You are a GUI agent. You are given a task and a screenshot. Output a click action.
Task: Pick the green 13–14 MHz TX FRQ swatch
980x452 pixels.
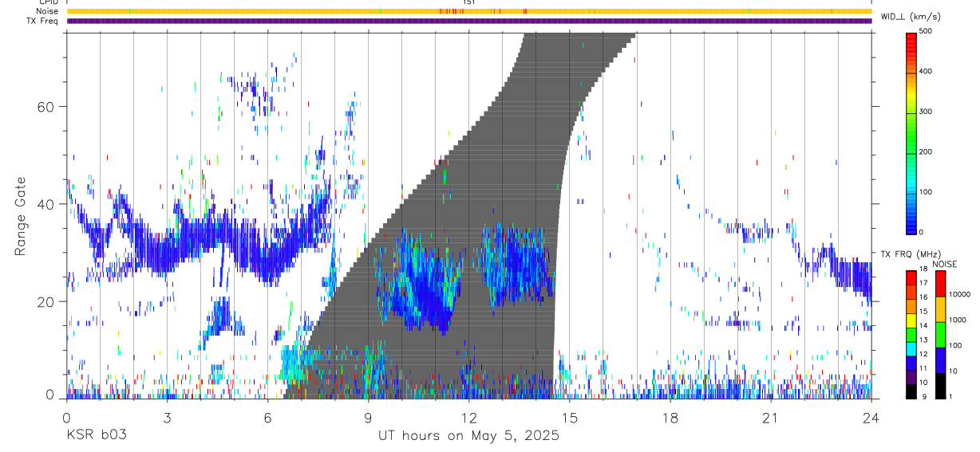click(x=911, y=335)
